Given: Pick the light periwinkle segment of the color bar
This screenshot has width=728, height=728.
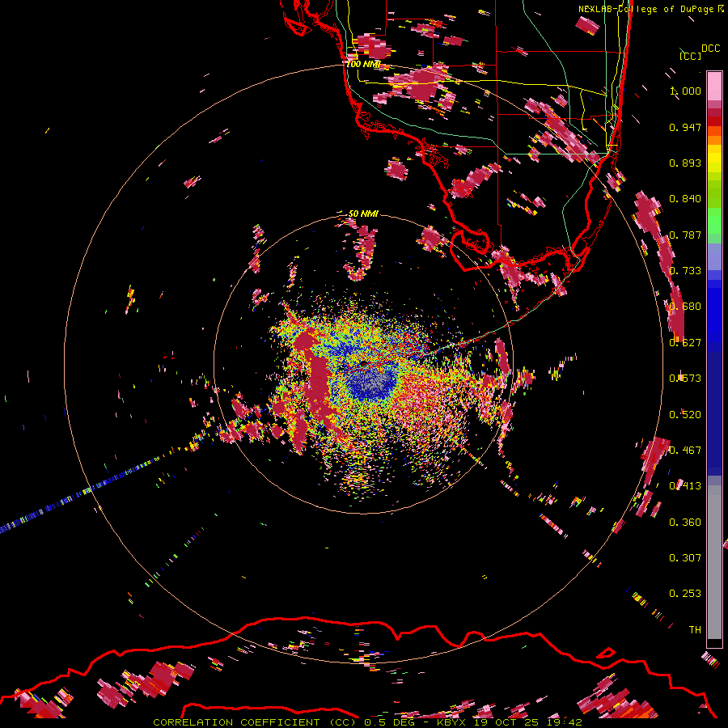Looking at the screenshot, I should coord(714,256).
